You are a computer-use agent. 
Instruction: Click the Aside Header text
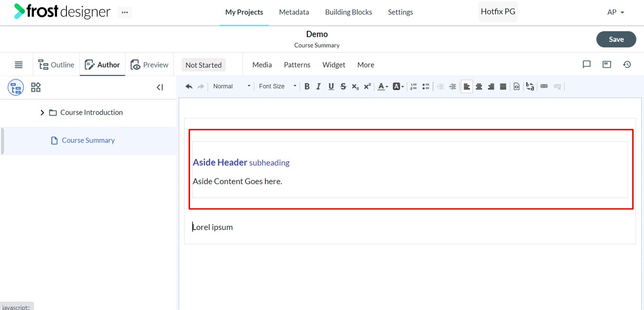[220, 162]
